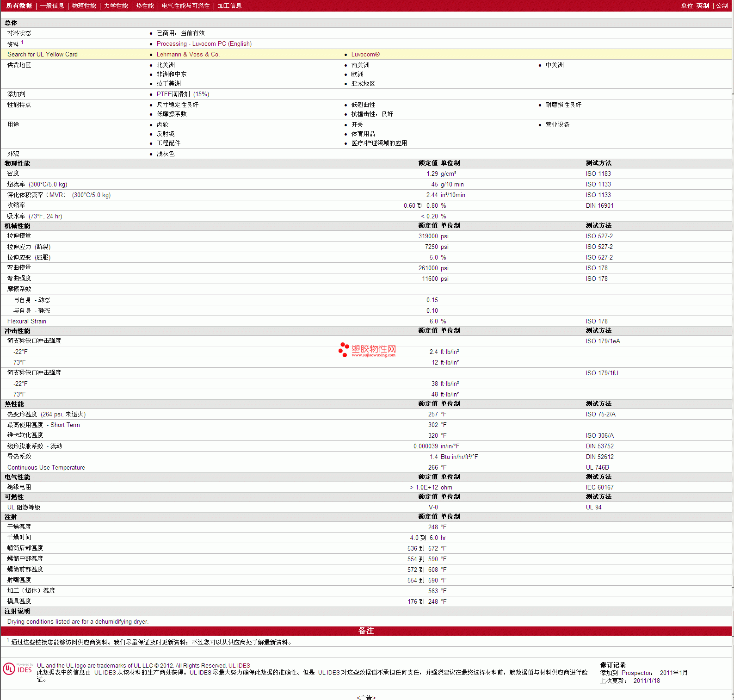734x700 pixels.
Task: Click UL 94 test method
Action: (593, 507)
